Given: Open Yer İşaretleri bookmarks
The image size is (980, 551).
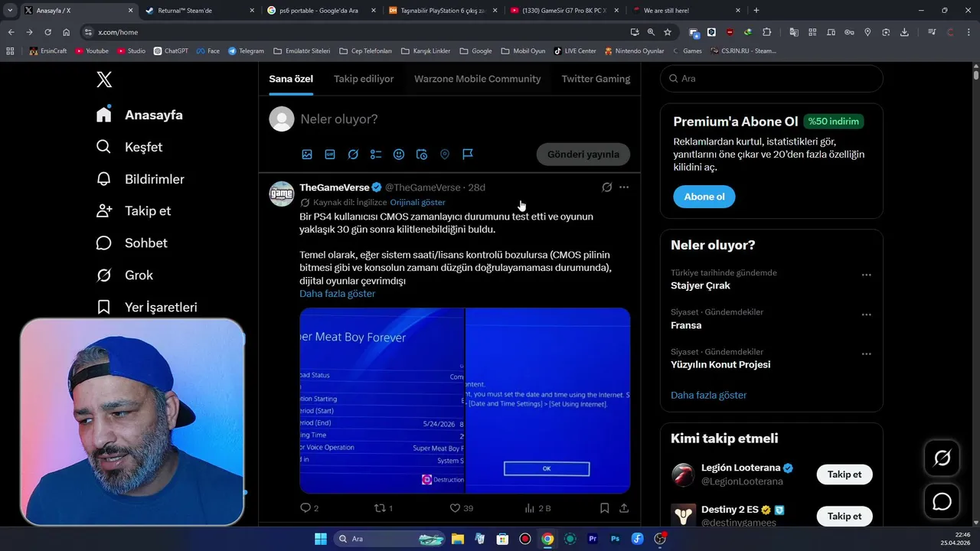Looking at the screenshot, I should pos(147,307).
